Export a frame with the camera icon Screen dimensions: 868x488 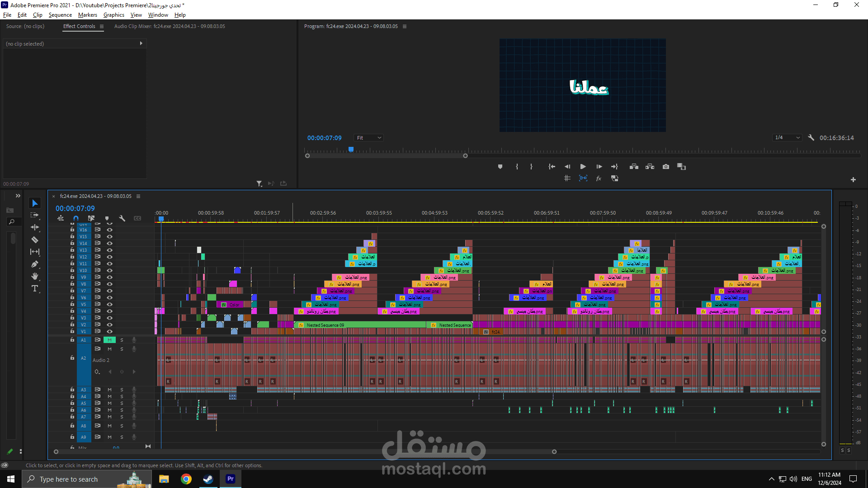[666, 167]
